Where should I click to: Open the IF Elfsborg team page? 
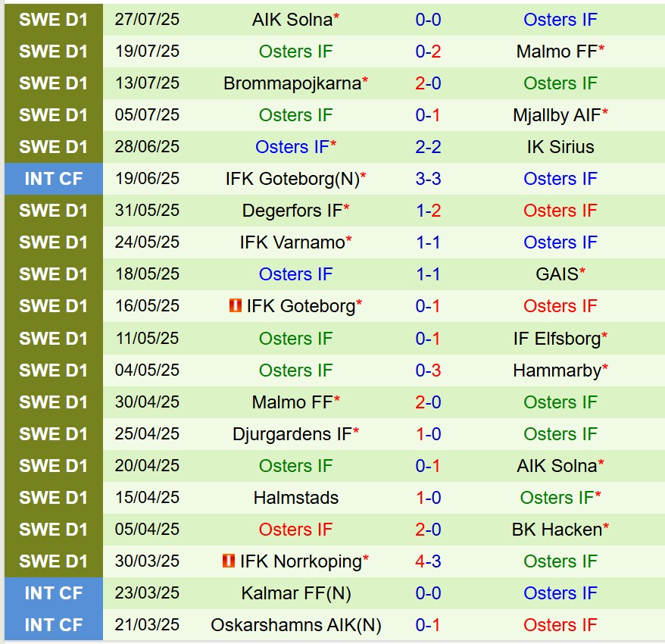click(x=557, y=339)
